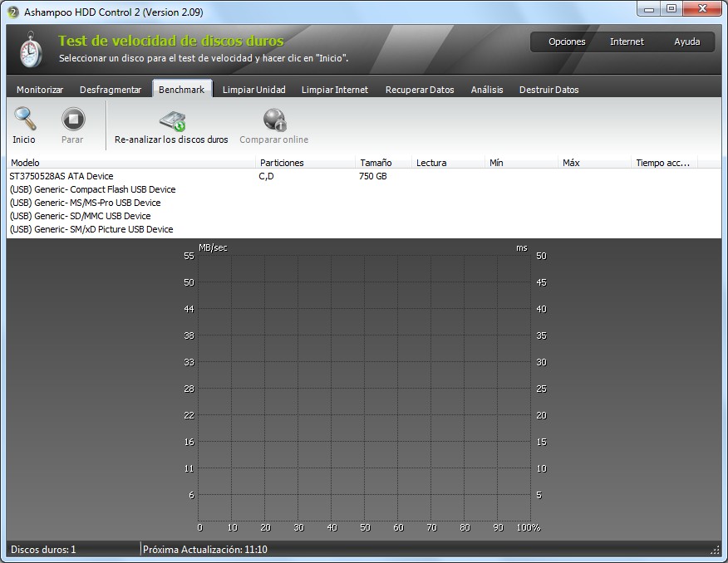Minimize the Ashampoo HDD Control window

tap(648, 9)
